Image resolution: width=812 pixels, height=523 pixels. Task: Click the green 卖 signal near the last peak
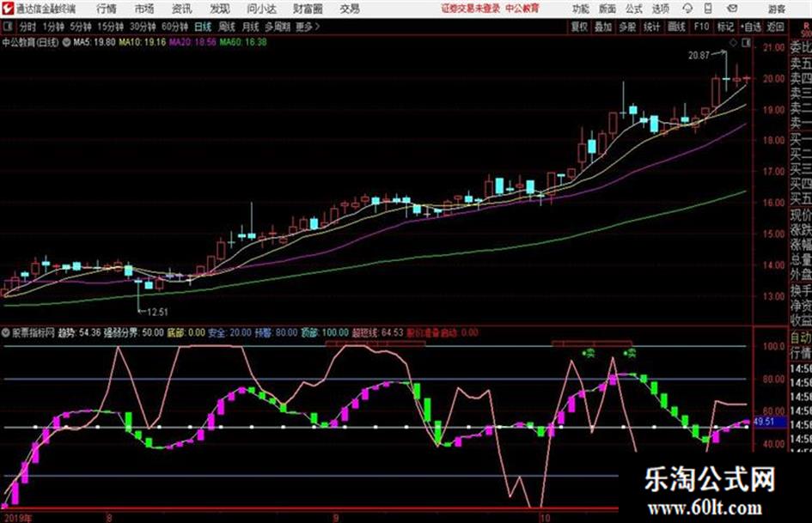click(x=629, y=354)
